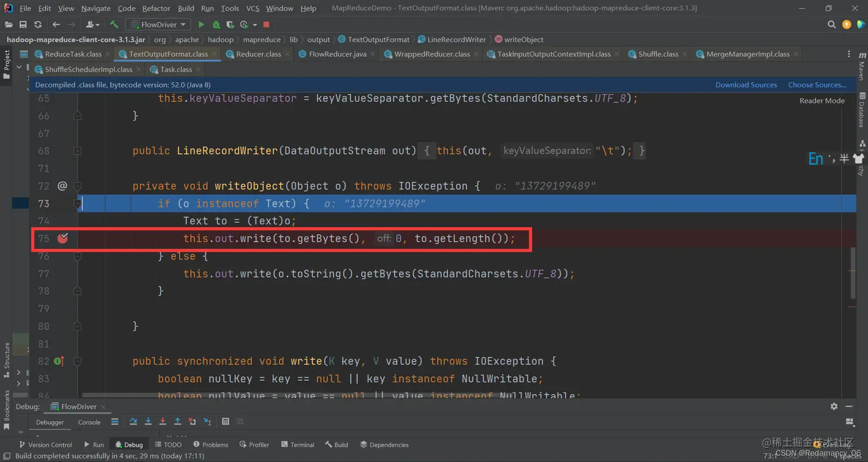
Task: Toggle the breakpoint on line 75
Action: (63, 238)
